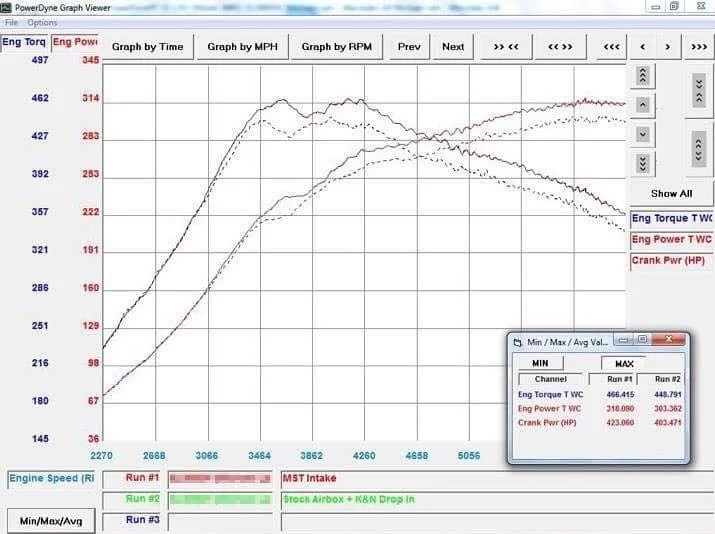Screen dimensions: 715x534
Task: Toggle the Eng Power T WC channel
Action: (671, 240)
